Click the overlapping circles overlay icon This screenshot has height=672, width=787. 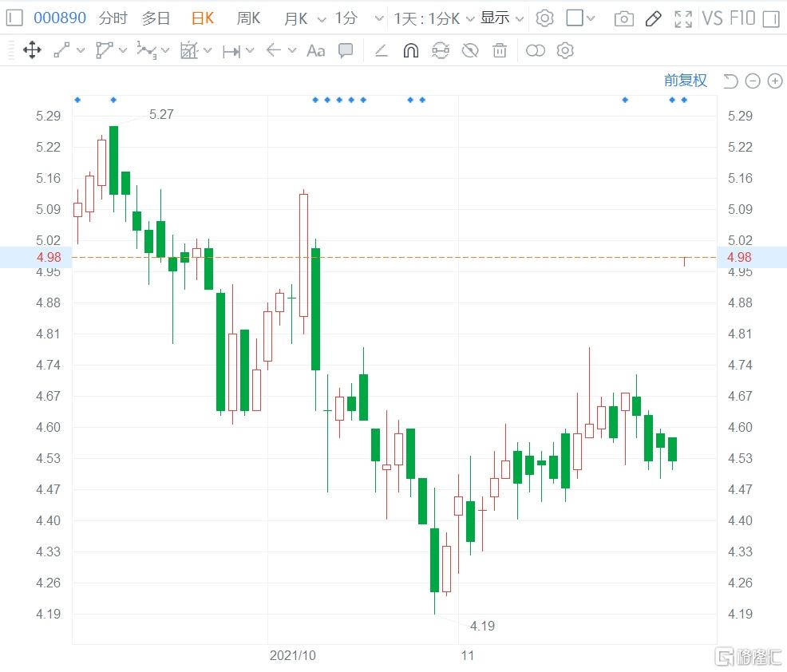coord(535,51)
